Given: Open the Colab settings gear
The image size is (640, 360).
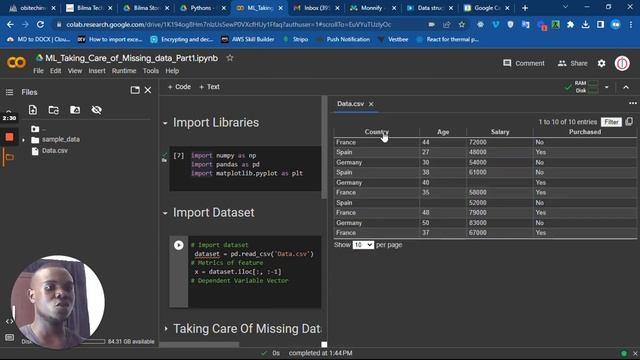Looking at the screenshot, I should click(x=601, y=63).
